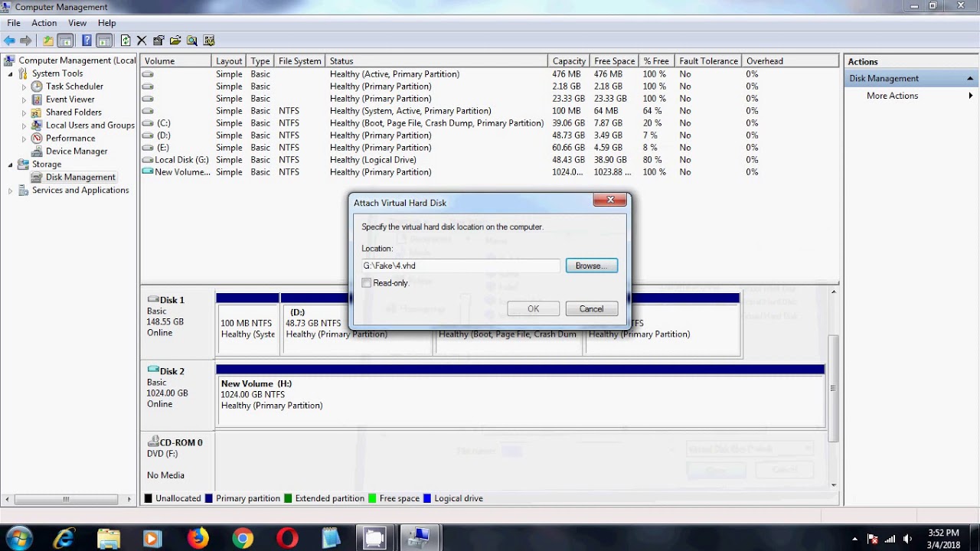980x551 pixels.
Task: Expand the Event Viewer node
Action: tap(24, 99)
